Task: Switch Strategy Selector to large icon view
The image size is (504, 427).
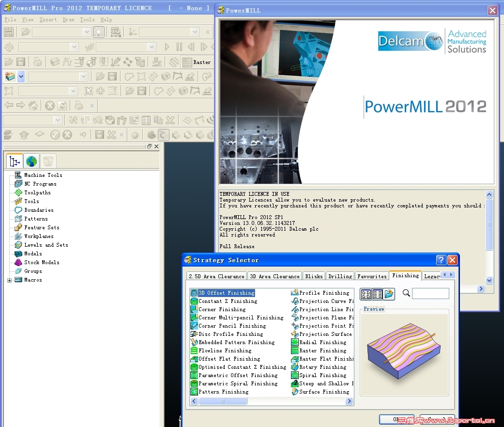Action: pos(366,294)
